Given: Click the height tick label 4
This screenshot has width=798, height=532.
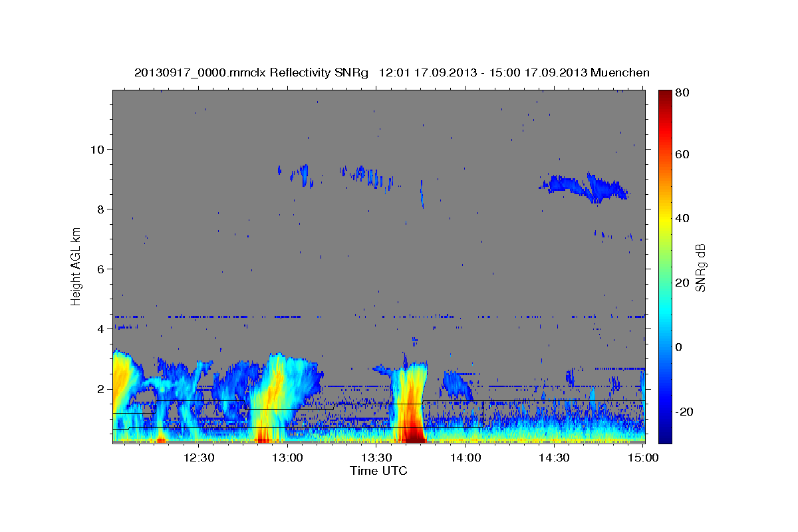Looking at the screenshot, I should (x=100, y=329).
